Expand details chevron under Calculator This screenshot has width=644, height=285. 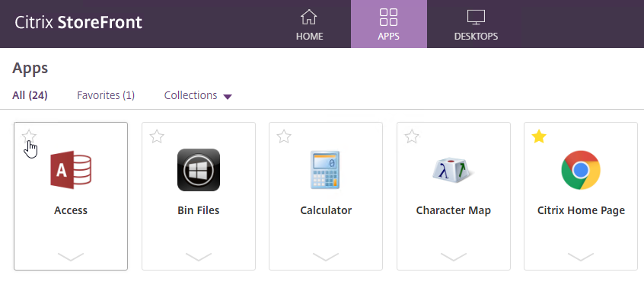(x=326, y=257)
